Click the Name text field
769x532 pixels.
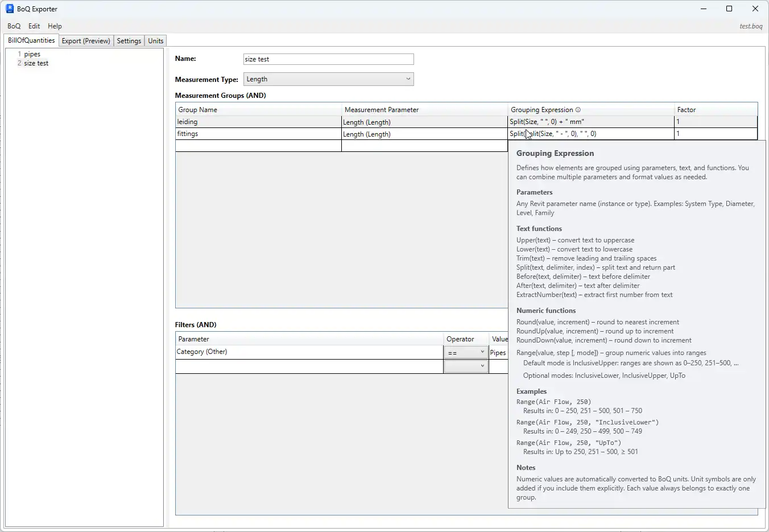tap(328, 59)
